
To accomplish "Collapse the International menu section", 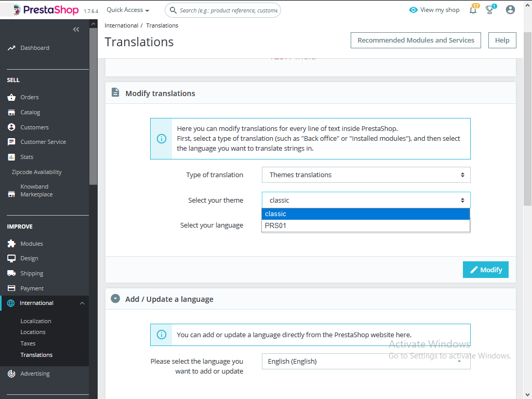I will (x=82, y=303).
